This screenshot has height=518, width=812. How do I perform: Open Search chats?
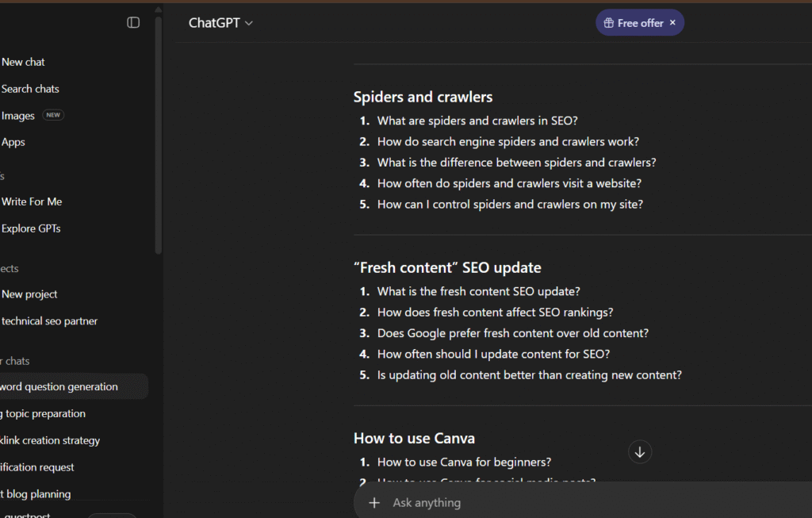(30, 89)
